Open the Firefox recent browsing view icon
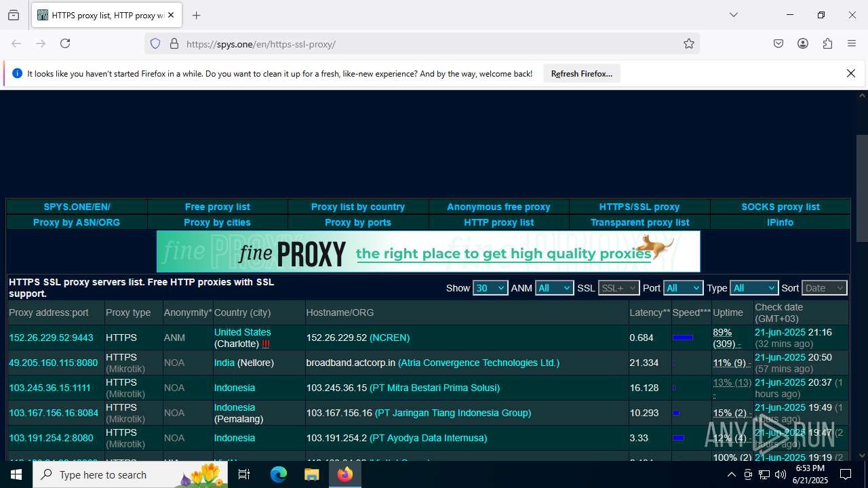Viewport: 868px width, 488px height. 14,15
